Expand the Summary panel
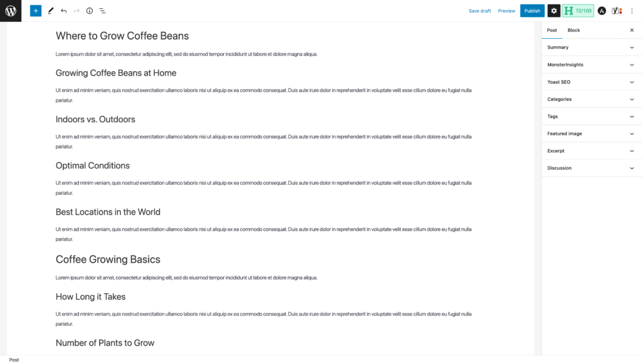Screen dimensions: 642x364 592,48
